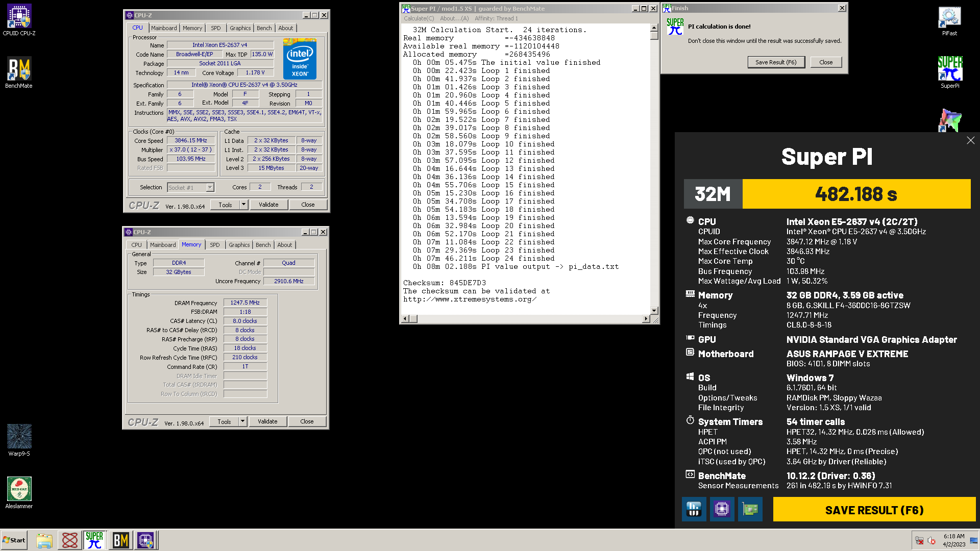This screenshot has height=551, width=980.
Task: Click the muted volume tray icon
Action: [x=932, y=541]
